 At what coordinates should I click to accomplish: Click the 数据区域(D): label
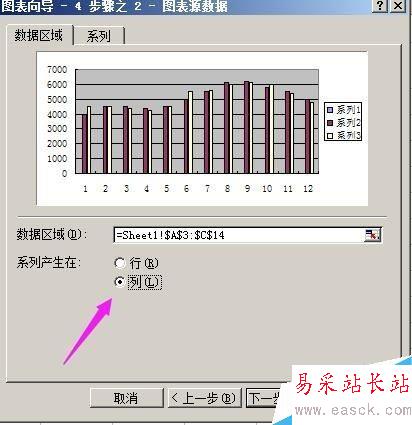[52, 235]
